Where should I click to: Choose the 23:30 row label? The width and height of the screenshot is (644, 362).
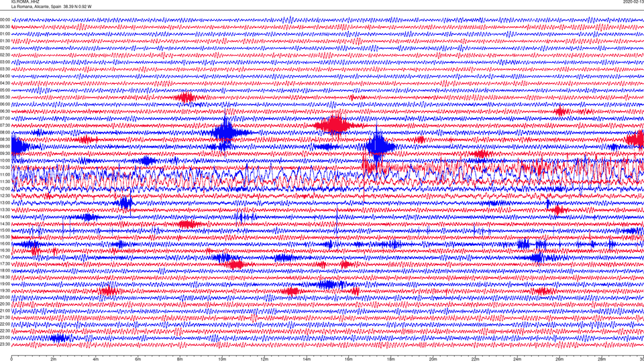click(5, 345)
